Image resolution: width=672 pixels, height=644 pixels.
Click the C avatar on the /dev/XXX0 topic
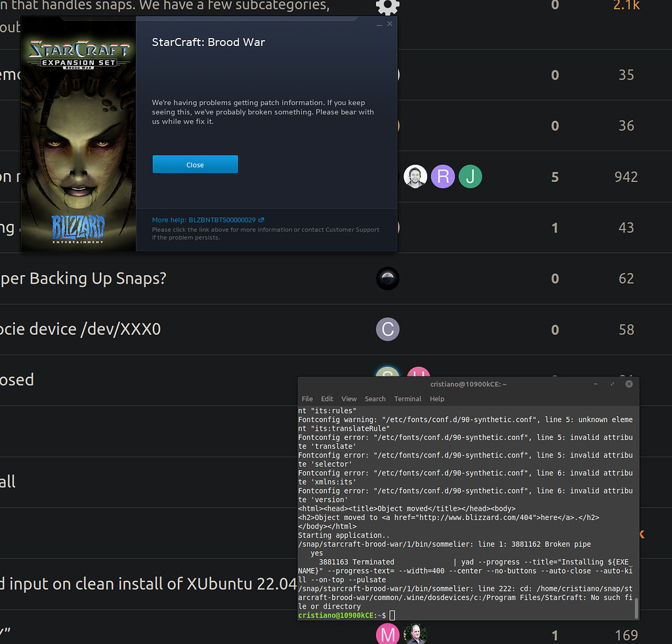[x=387, y=329]
